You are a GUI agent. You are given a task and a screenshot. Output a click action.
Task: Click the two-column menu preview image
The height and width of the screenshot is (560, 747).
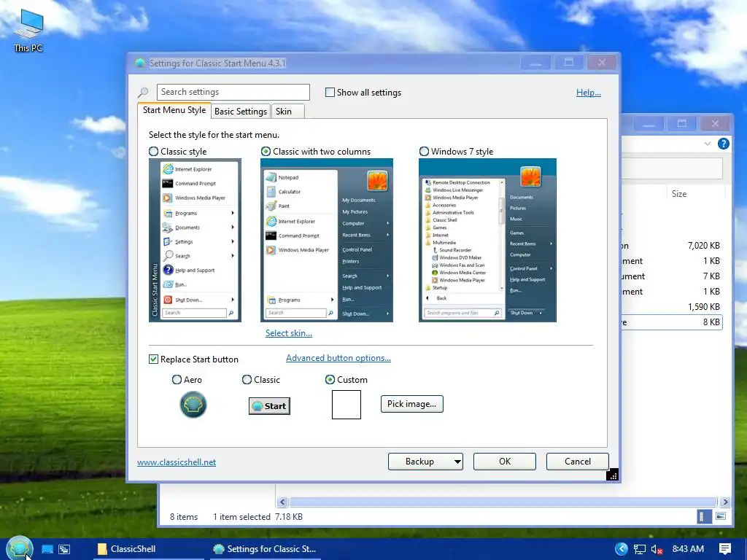(x=326, y=240)
